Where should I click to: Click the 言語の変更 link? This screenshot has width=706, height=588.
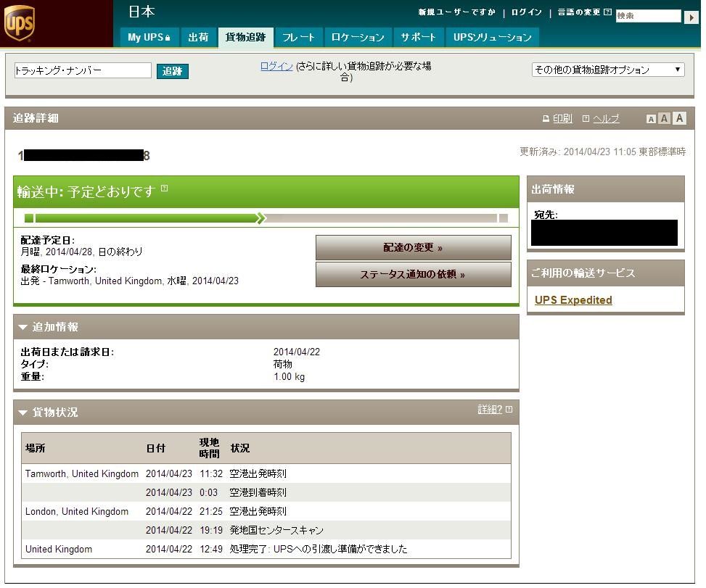579,12
